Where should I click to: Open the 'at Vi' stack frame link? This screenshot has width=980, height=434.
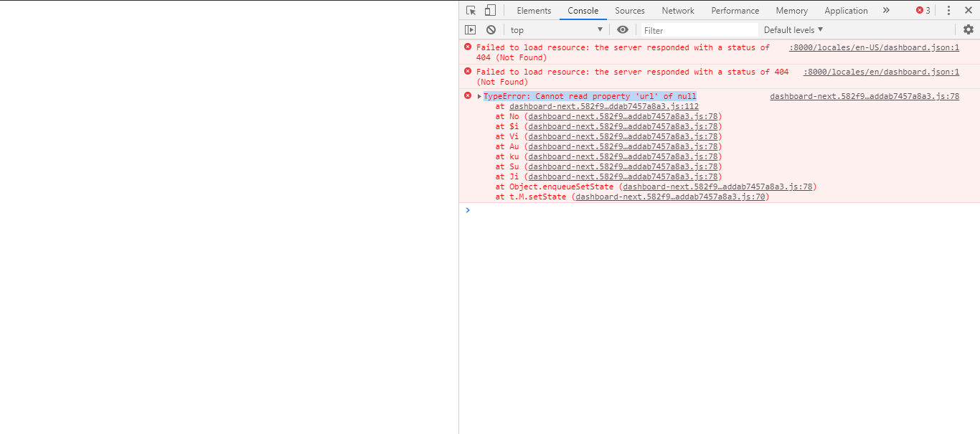(x=623, y=136)
